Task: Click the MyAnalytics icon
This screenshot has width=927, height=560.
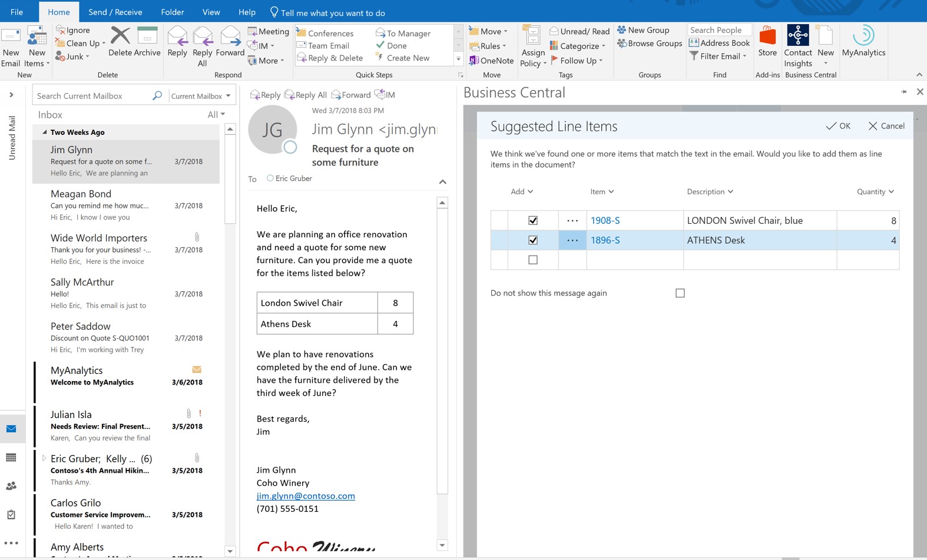Action: 863,35
